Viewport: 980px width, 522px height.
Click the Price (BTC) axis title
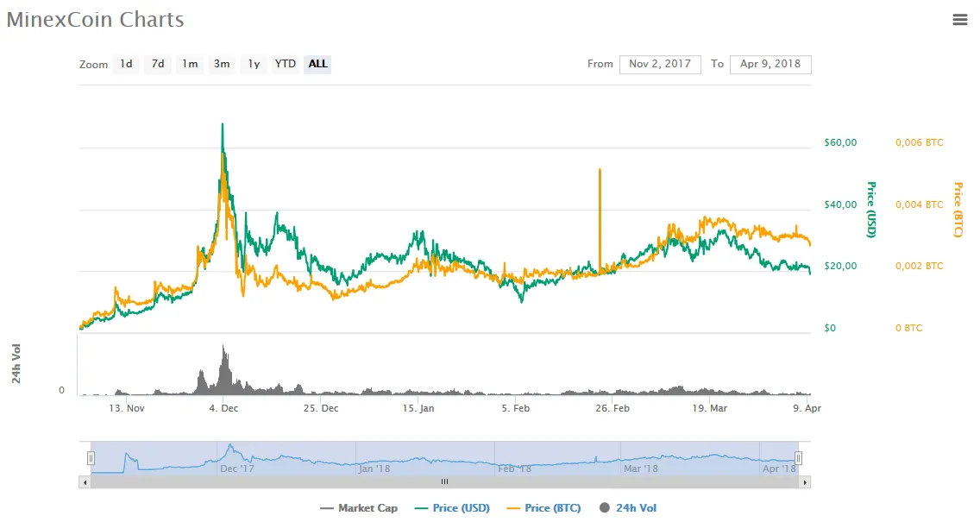(958, 210)
